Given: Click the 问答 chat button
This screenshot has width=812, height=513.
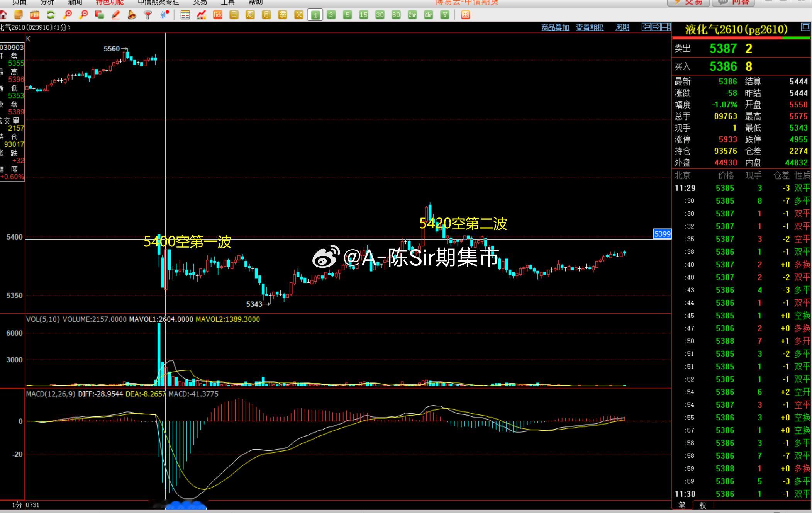Looking at the screenshot, I should pyautogui.click(x=733, y=3).
